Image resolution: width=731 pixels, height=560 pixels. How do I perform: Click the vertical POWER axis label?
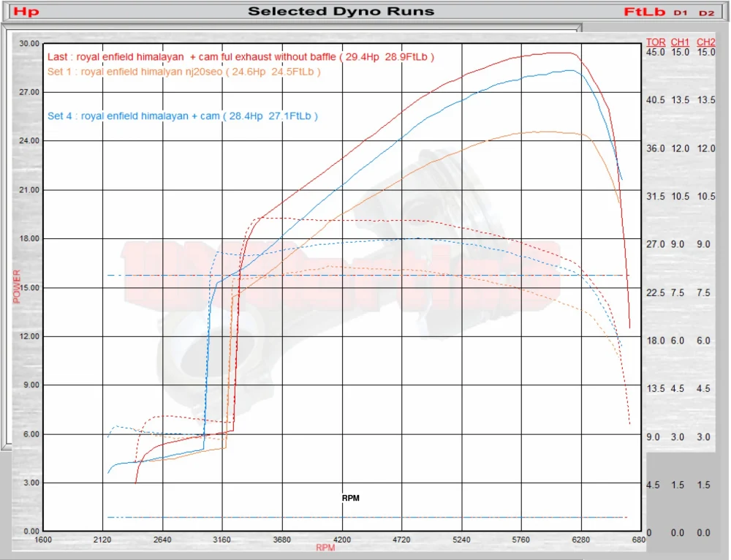(17, 287)
